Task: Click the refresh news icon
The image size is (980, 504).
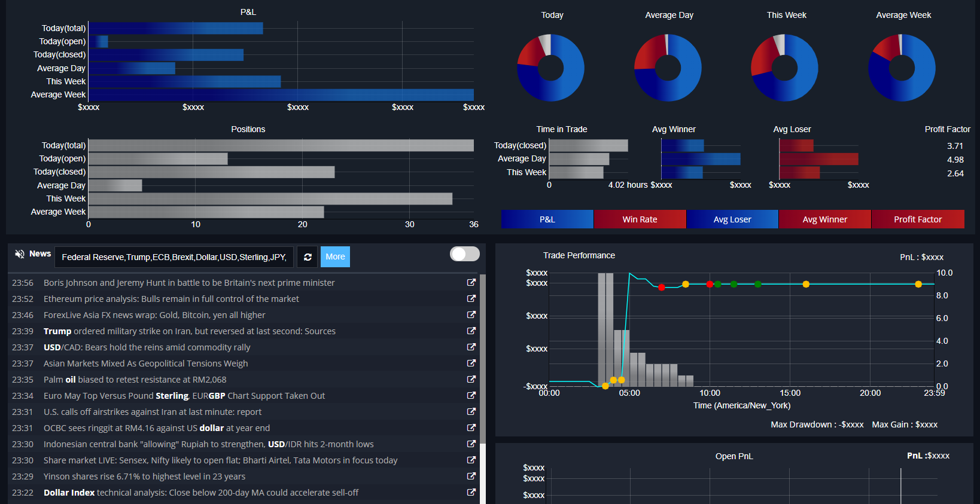Action: (x=308, y=257)
